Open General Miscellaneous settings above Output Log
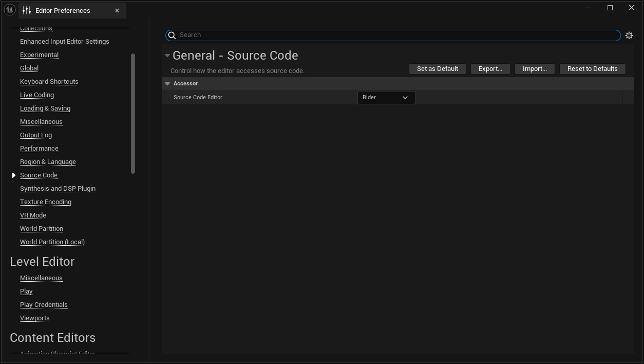The height and width of the screenshot is (364, 644). click(41, 122)
